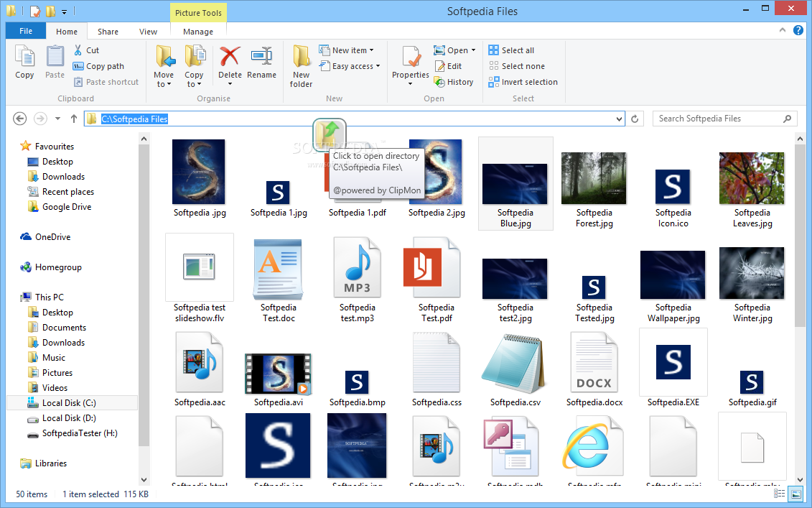Select the Softpedia.EXE file

673,368
